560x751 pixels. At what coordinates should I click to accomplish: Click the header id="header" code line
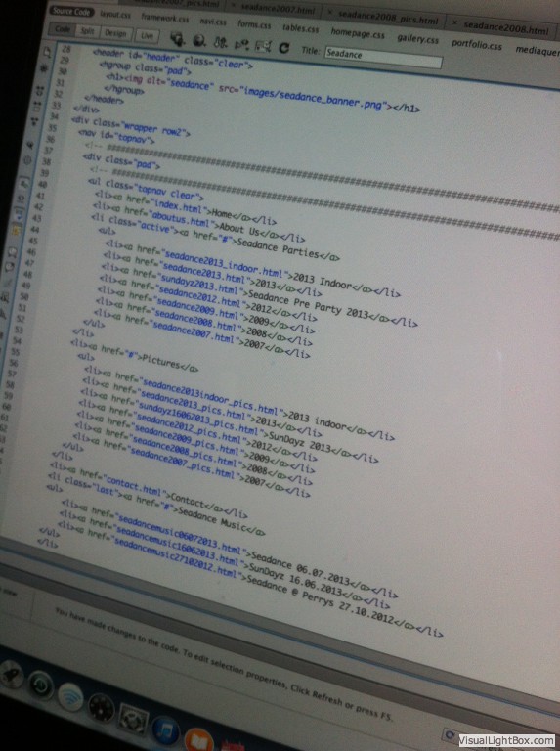pos(172,58)
